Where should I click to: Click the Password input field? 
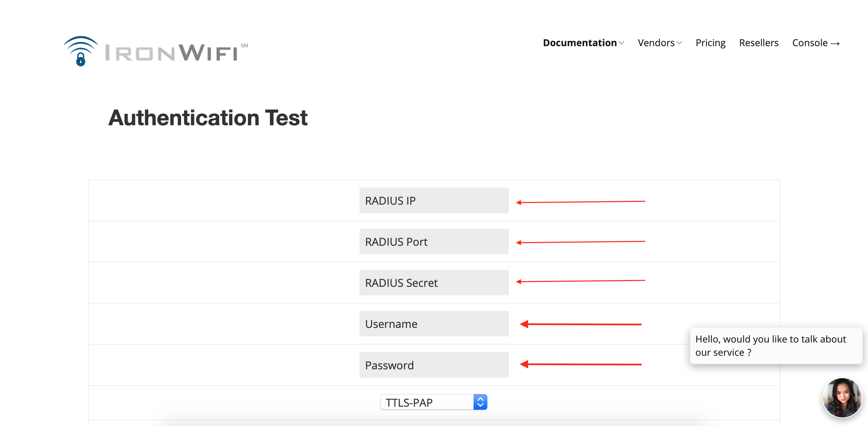[433, 365]
